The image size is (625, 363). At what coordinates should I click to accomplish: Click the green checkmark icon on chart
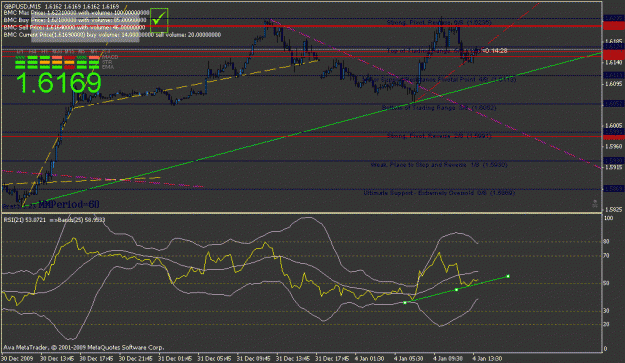tap(159, 19)
